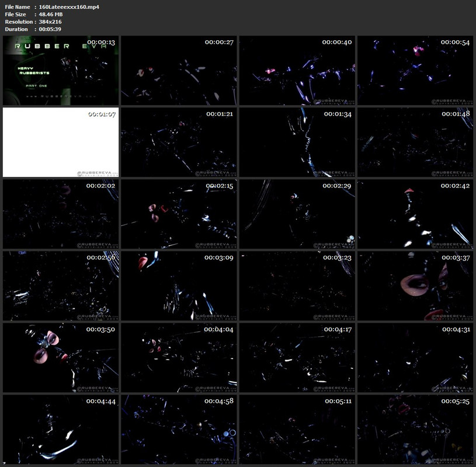Select the thumbnail stamped 00:05:11

[297, 430]
